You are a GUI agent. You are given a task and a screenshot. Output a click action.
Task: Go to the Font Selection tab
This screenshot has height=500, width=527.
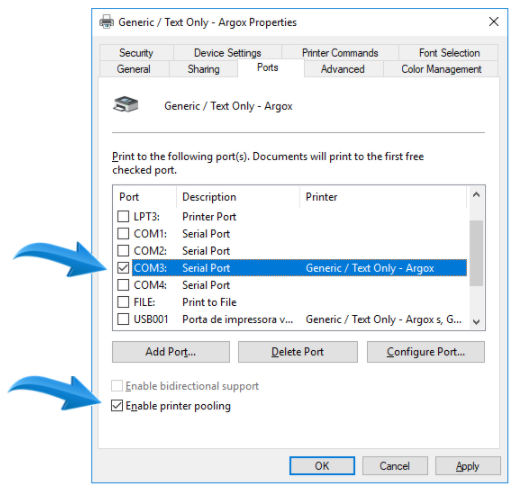(x=449, y=53)
